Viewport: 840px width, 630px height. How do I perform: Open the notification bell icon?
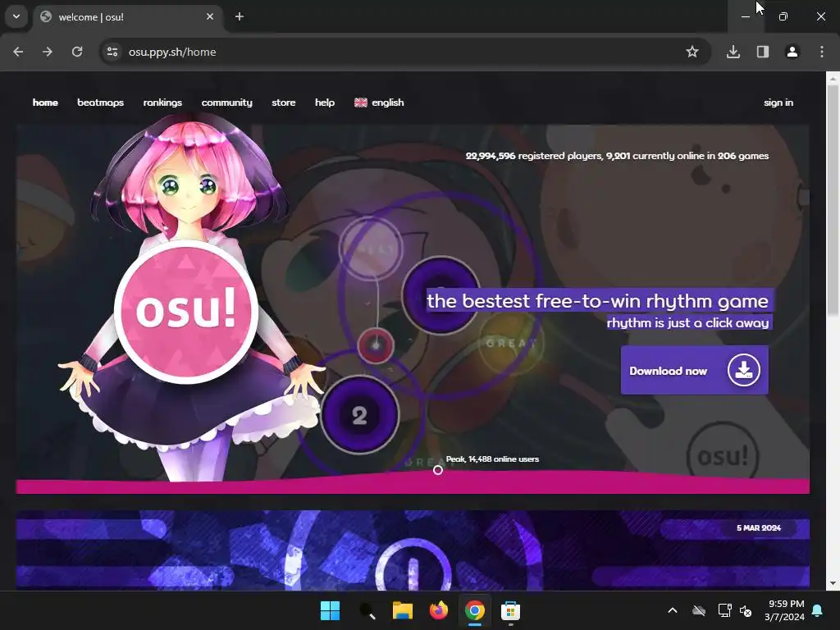click(x=818, y=610)
